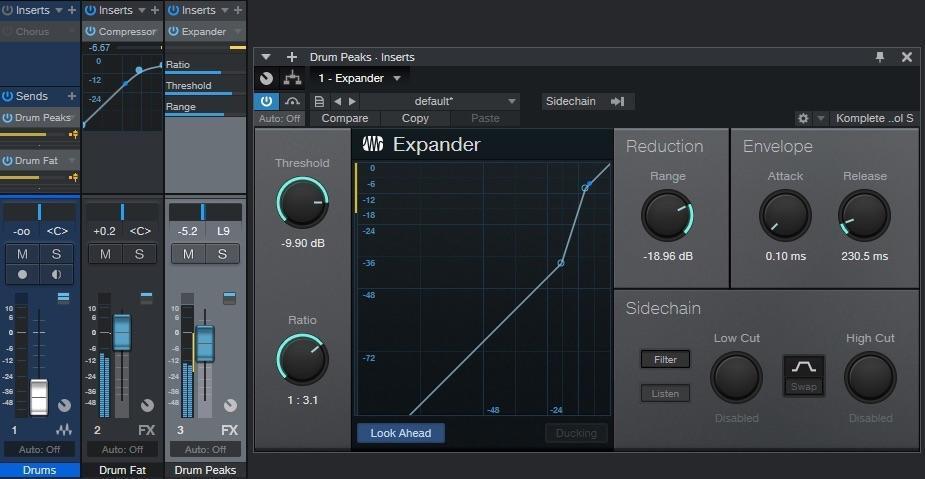Open the dropdown arrow beside the gear
This screenshot has height=479, width=925.
pos(820,119)
